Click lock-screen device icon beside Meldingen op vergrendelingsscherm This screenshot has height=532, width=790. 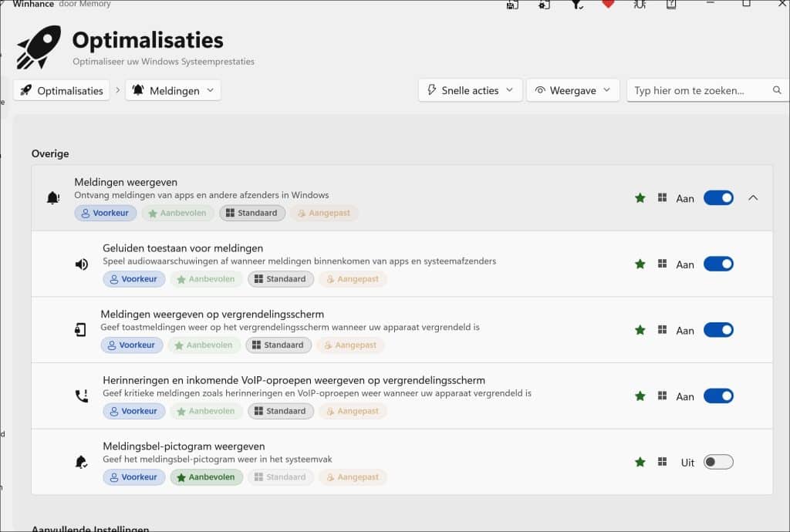(x=80, y=330)
